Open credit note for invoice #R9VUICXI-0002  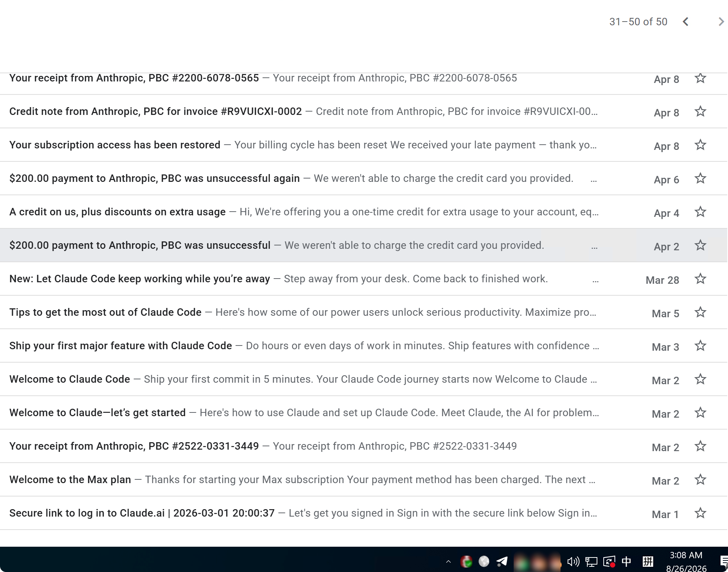[364, 111]
